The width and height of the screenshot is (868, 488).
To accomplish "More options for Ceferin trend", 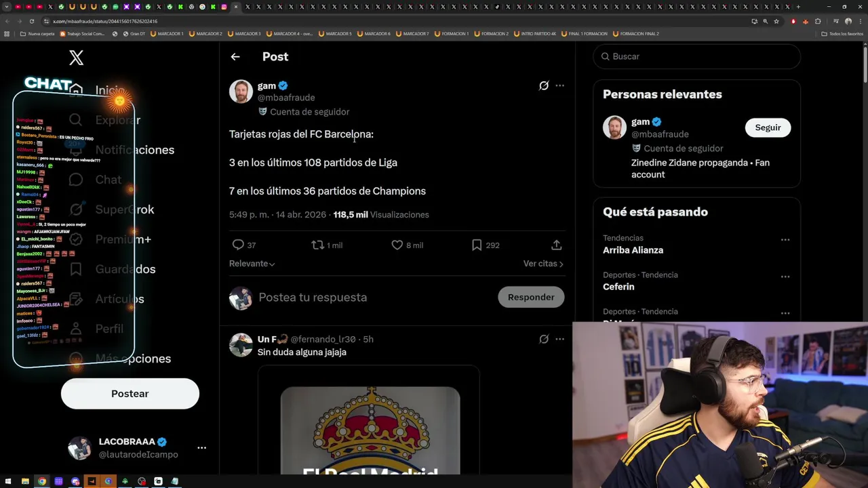I will [785, 277].
